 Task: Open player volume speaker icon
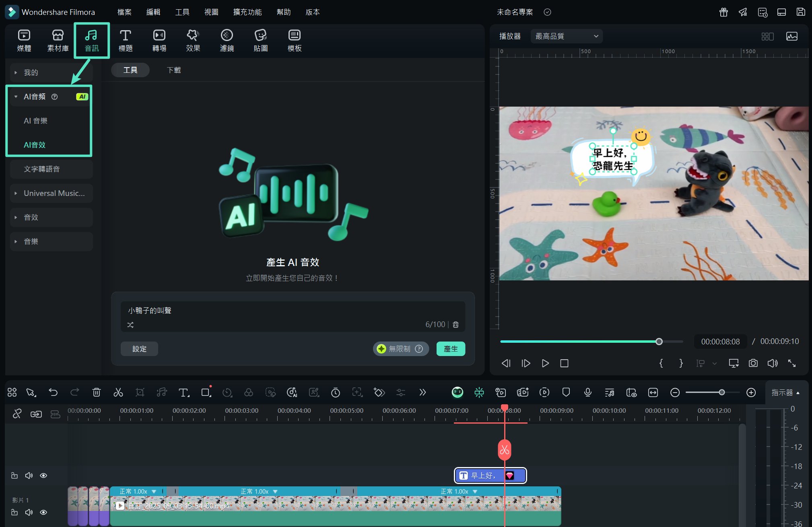[x=773, y=363]
